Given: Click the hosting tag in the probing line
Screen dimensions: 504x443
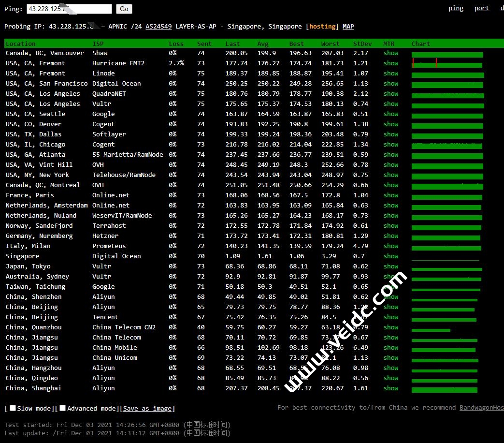Looking at the screenshot, I should [x=322, y=27].
